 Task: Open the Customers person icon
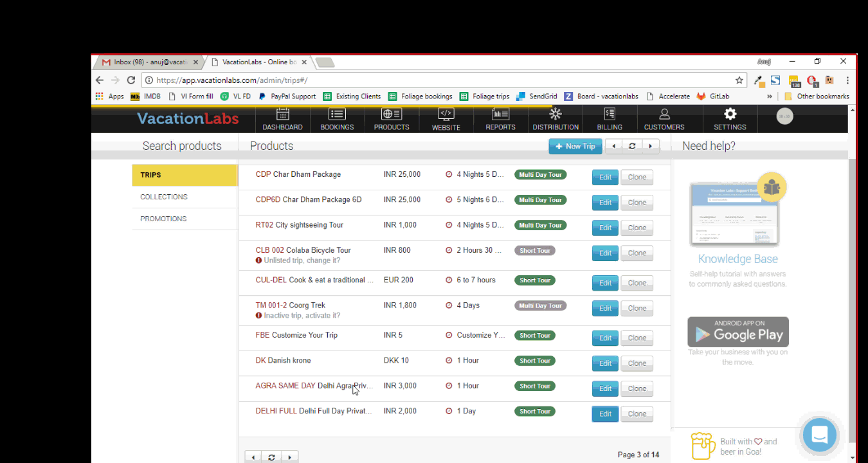click(664, 114)
